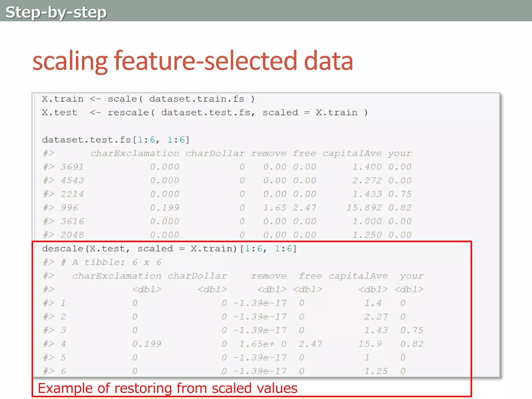
Task: Click 'Example of restoring from scaled values' caption
Action: coord(168,388)
